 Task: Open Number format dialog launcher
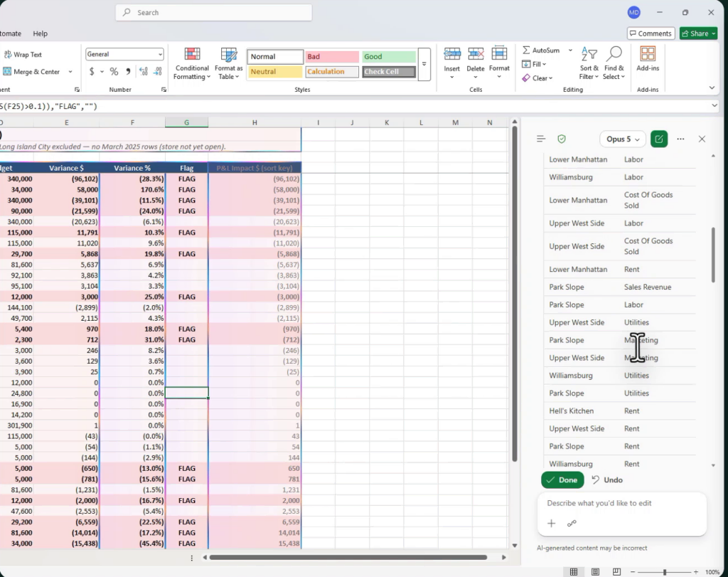164,90
